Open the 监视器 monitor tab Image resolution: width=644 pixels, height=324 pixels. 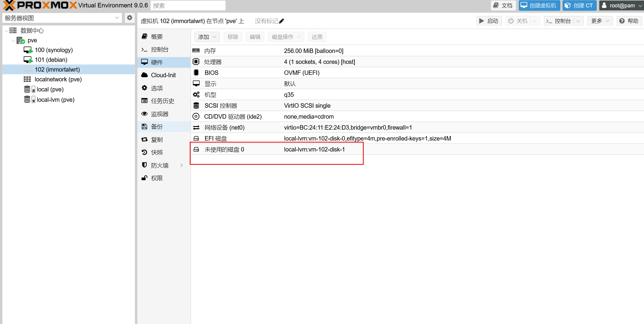(x=164, y=114)
